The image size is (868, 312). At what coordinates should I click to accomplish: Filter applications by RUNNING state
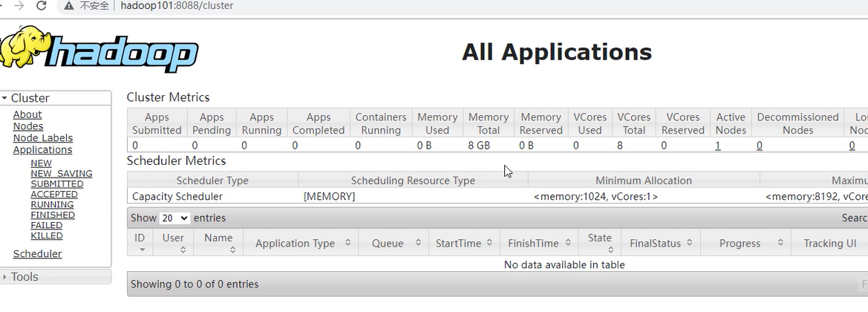coord(52,204)
